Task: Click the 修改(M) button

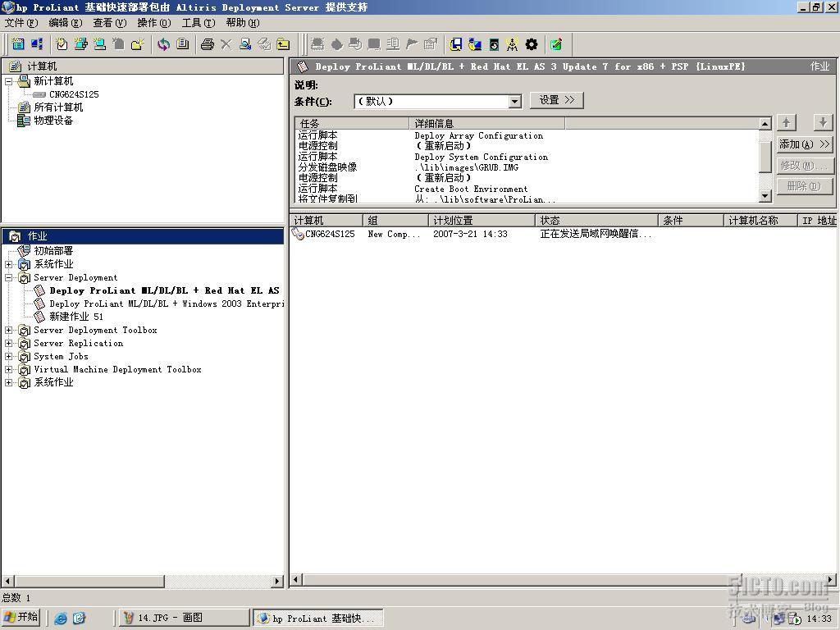Action: pos(805,165)
